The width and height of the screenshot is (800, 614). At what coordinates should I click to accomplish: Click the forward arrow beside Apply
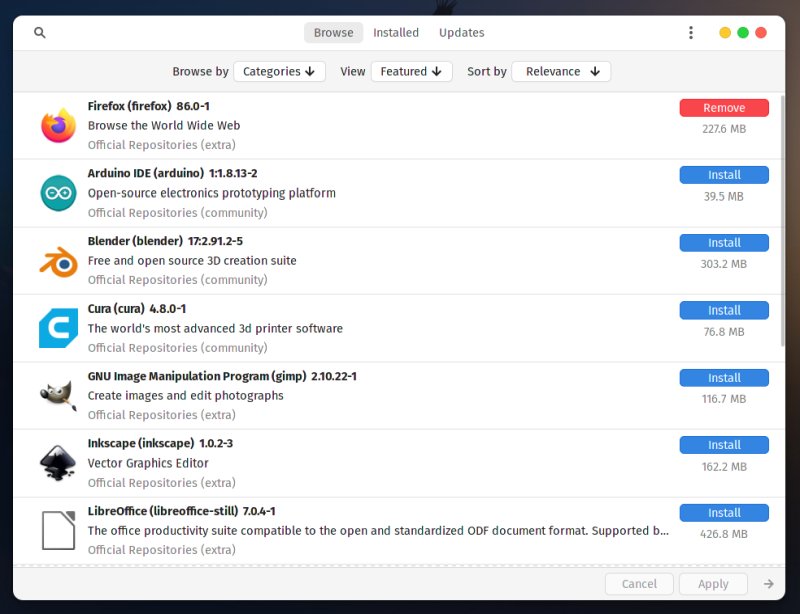[x=768, y=584]
